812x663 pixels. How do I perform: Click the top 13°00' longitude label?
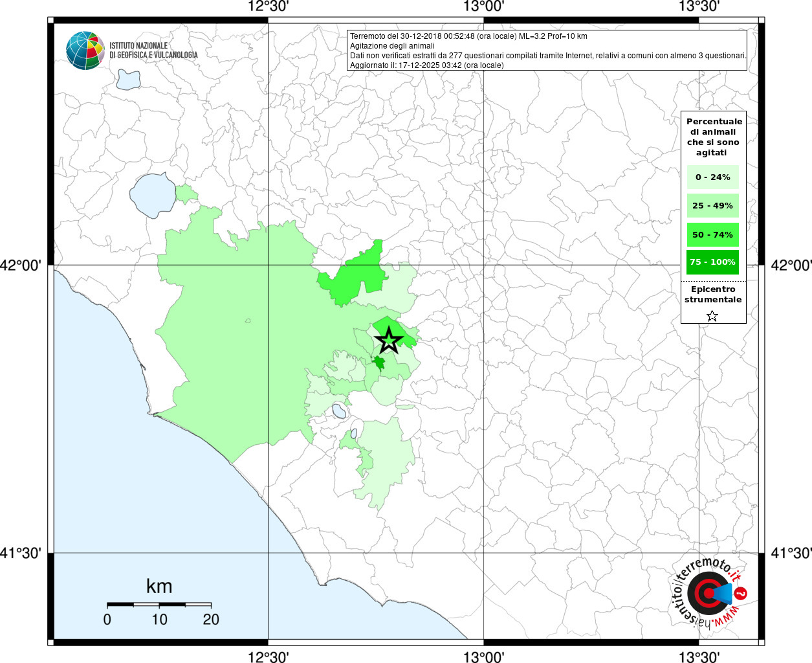pos(483,7)
